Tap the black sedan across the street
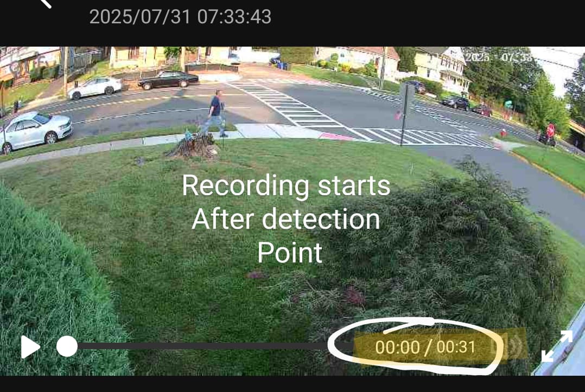 coord(168,80)
